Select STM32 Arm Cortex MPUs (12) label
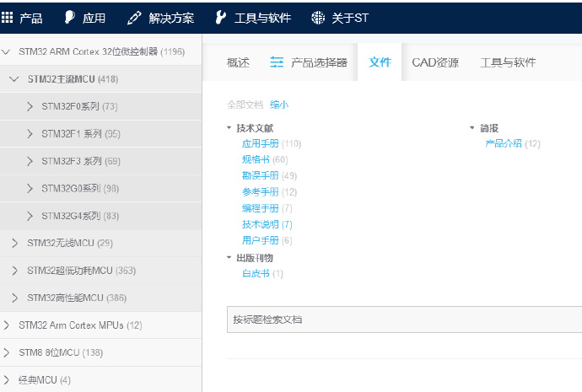The width and height of the screenshot is (582, 392). [x=80, y=325]
